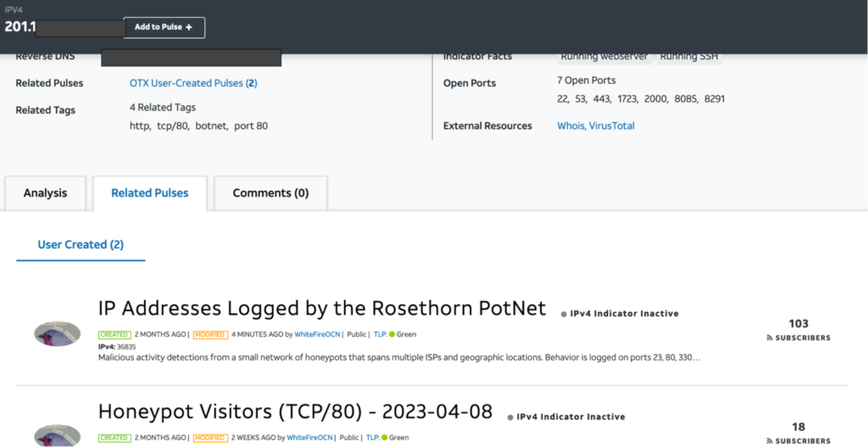The height and width of the screenshot is (447, 868).
Task: Click the Running SSH indicator tag
Action: click(x=690, y=57)
